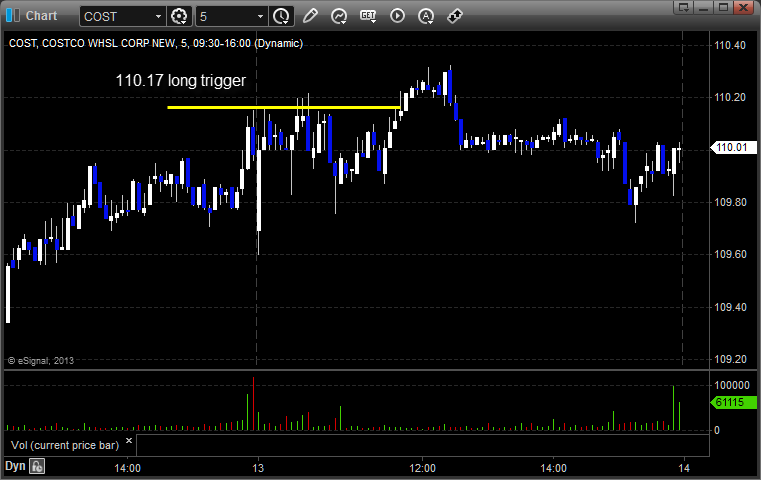Select the yellow trigger line
Viewport: 761px width, 480px height.
tap(284, 107)
